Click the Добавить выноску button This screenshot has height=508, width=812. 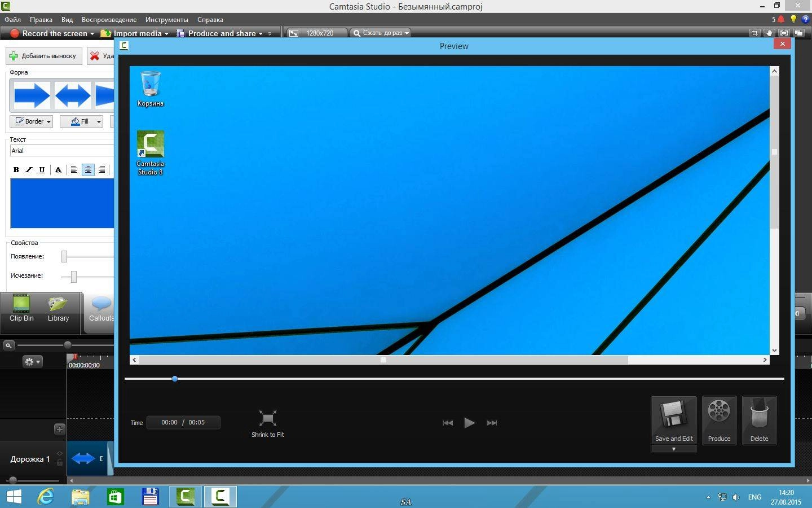click(x=44, y=56)
